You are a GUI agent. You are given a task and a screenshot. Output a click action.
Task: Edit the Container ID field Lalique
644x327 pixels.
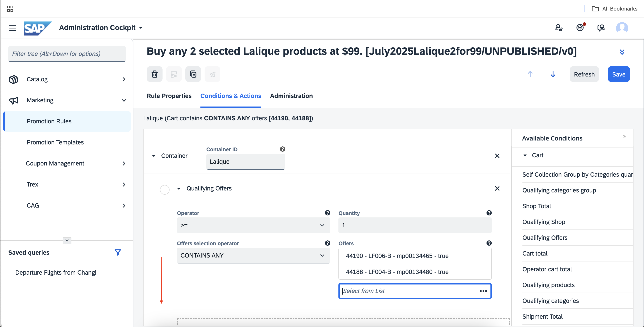[246, 162]
